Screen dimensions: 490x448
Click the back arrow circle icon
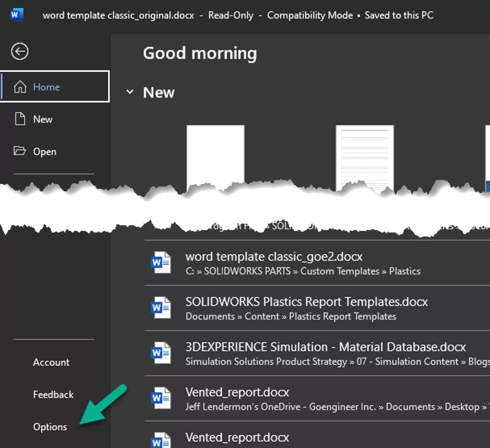tap(19, 51)
